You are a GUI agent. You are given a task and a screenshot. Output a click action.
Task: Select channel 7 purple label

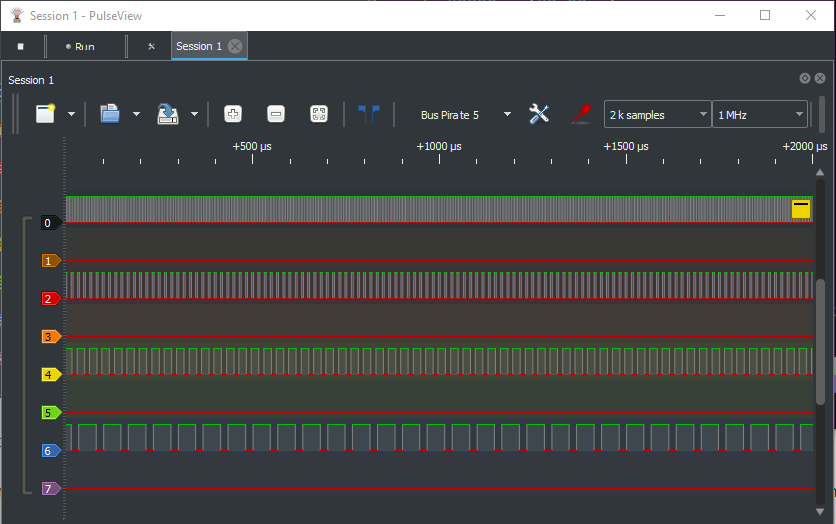pyautogui.click(x=51, y=489)
